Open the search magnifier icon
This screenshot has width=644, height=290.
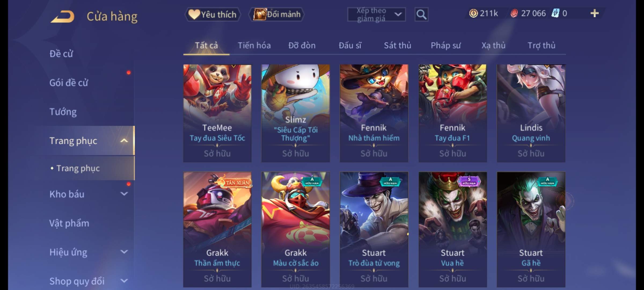coord(421,15)
